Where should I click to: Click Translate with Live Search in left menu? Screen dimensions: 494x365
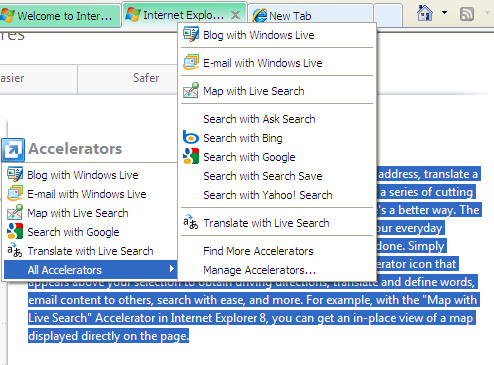click(90, 251)
